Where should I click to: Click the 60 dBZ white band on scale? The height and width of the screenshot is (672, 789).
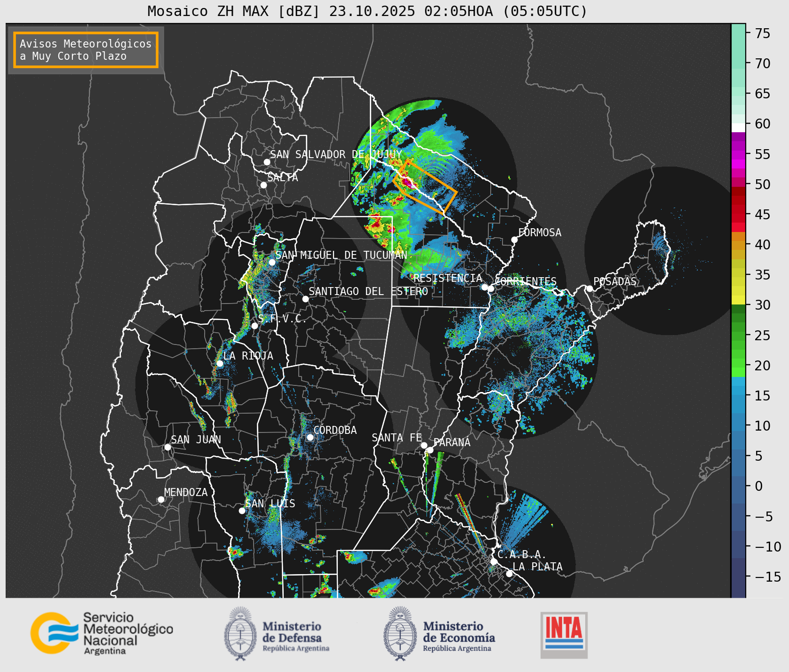tap(738, 128)
